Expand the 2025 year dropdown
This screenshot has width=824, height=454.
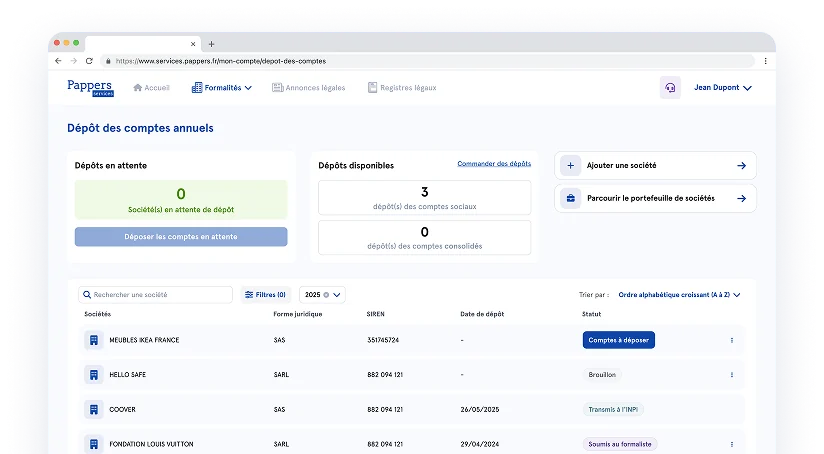click(x=337, y=295)
